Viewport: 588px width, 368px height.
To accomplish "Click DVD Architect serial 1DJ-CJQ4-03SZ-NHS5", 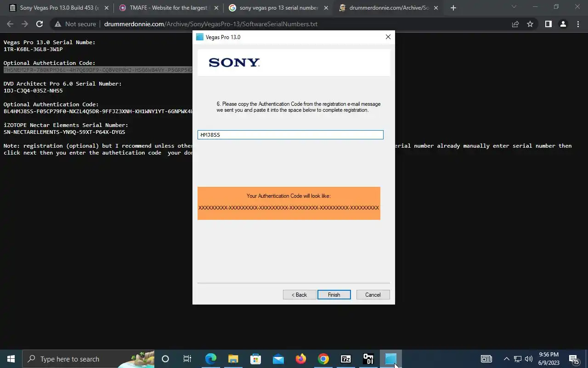I will 33,91.
